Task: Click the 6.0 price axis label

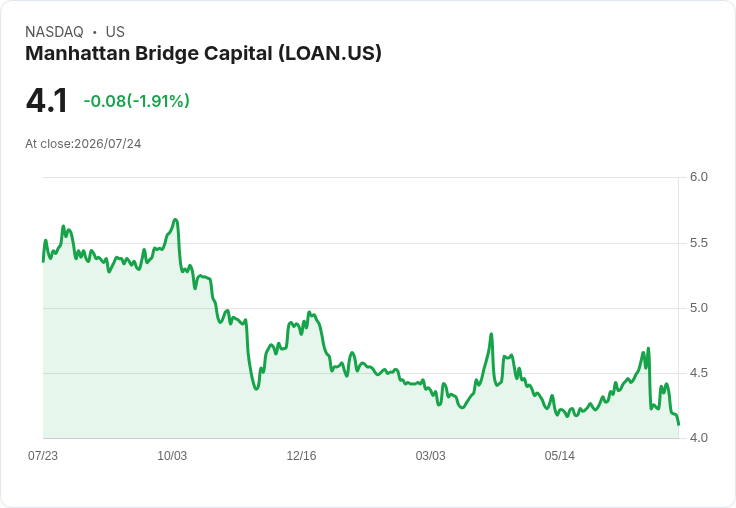Action: pyautogui.click(x=698, y=177)
